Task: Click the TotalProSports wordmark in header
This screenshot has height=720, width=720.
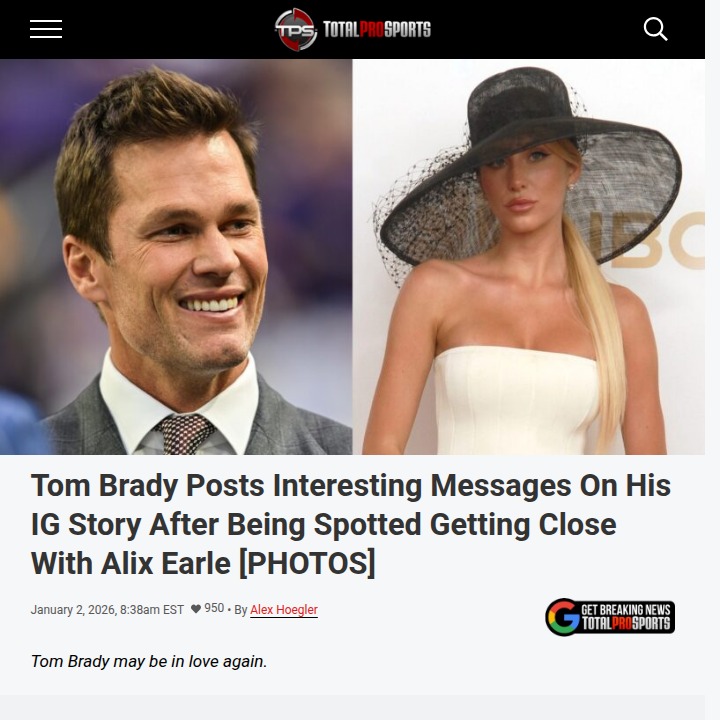Action: [377, 29]
